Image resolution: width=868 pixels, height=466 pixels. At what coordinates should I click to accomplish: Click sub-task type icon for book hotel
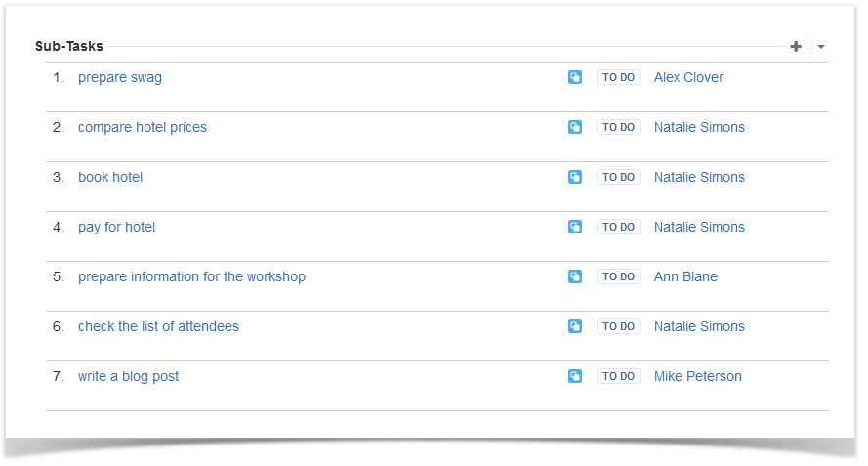click(575, 177)
